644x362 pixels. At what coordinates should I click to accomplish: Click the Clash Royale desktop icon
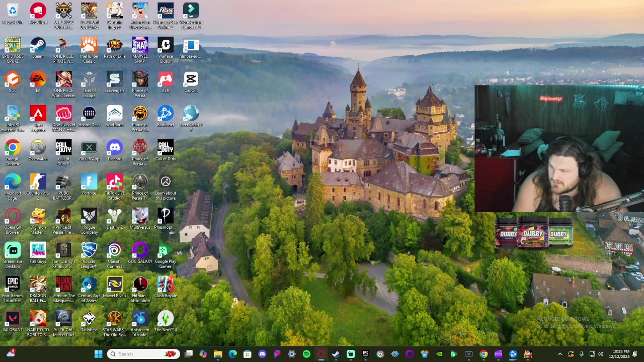pos(166,288)
